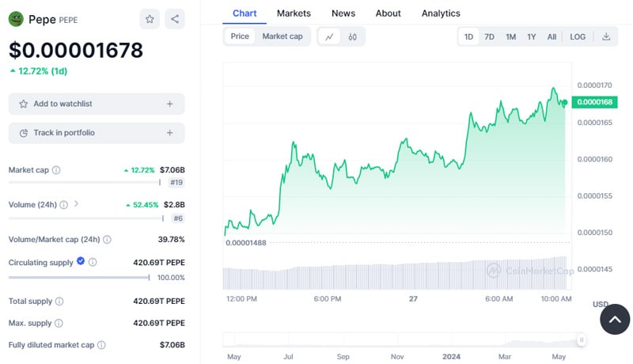Viewport: 633px width, 364px height.
Task: Open Volume/Market cap (24h) info icon
Action: pyautogui.click(x=107, y=239)
